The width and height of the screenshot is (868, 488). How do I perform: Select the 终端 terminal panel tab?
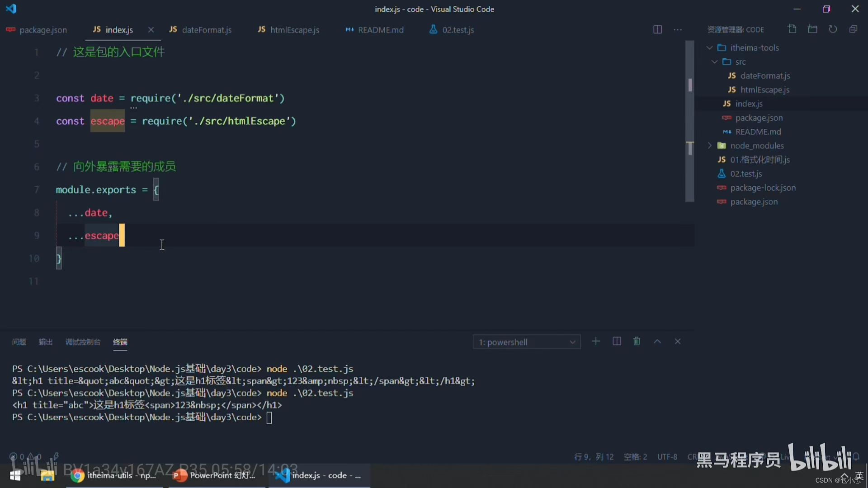pyautogui.click(x=120, y=342)
